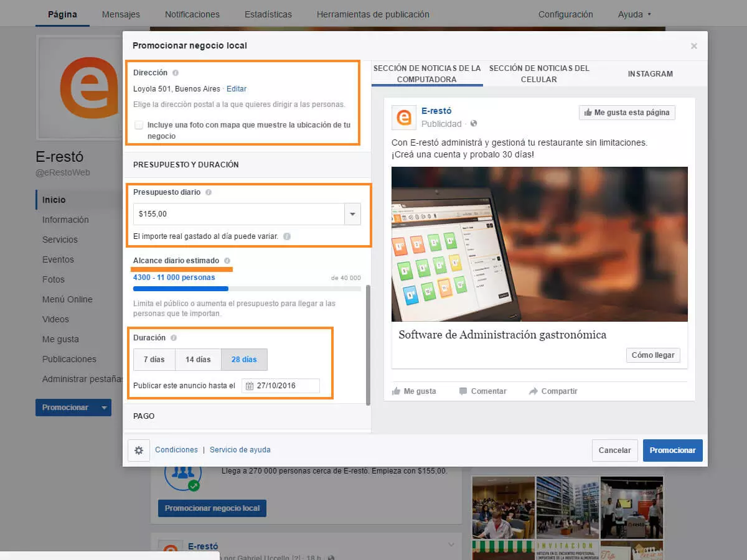Click the globe audience icon next to Publicidad

pyautogui.click(x=474, y=124)
